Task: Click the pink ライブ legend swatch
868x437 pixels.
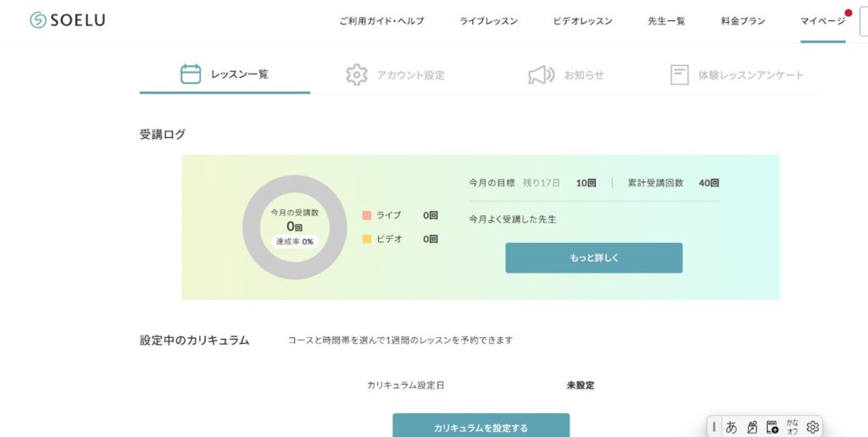Action: pyautogui.click(x=367, y=215)
